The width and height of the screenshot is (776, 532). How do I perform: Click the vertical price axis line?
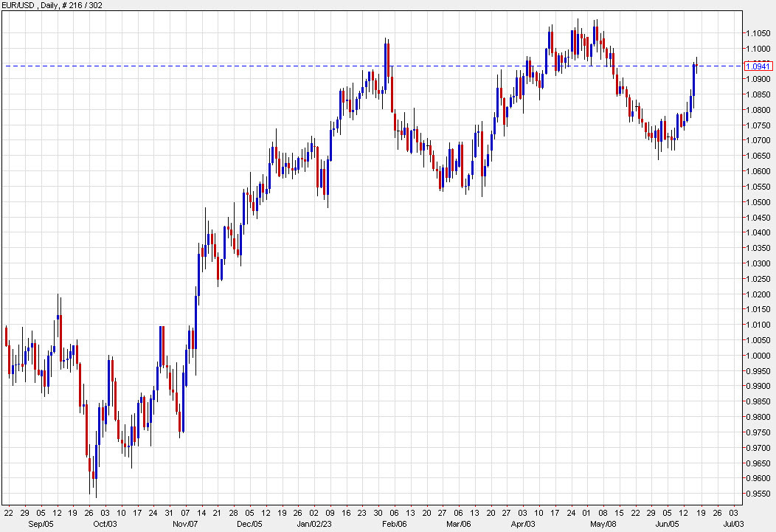(x=744, y=258)
